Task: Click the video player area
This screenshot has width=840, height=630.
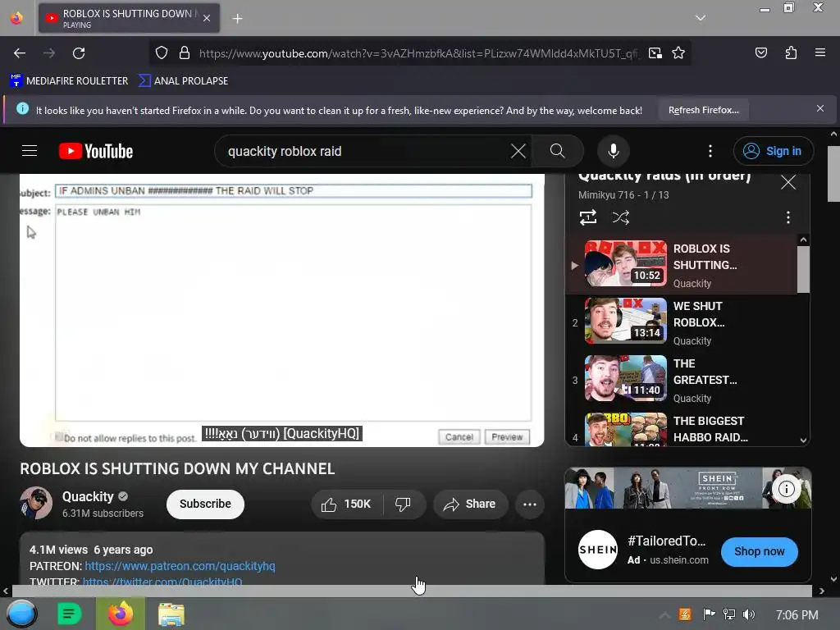Action: 282,309
